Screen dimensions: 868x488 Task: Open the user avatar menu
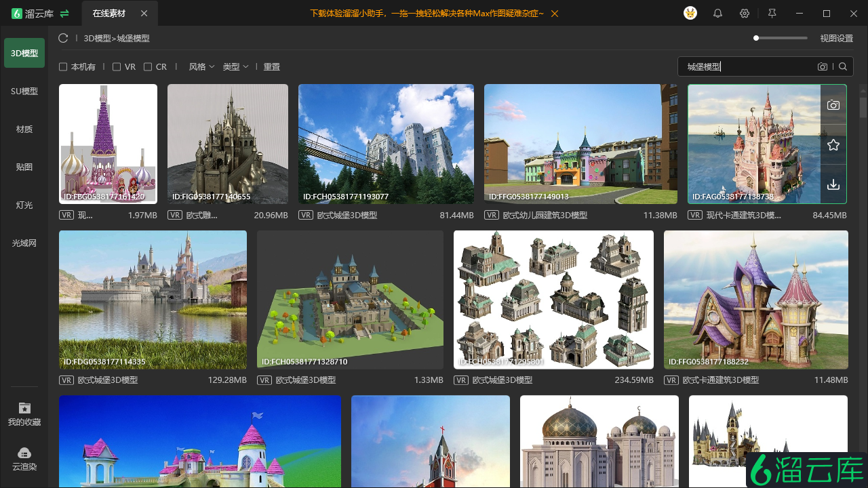690,14
